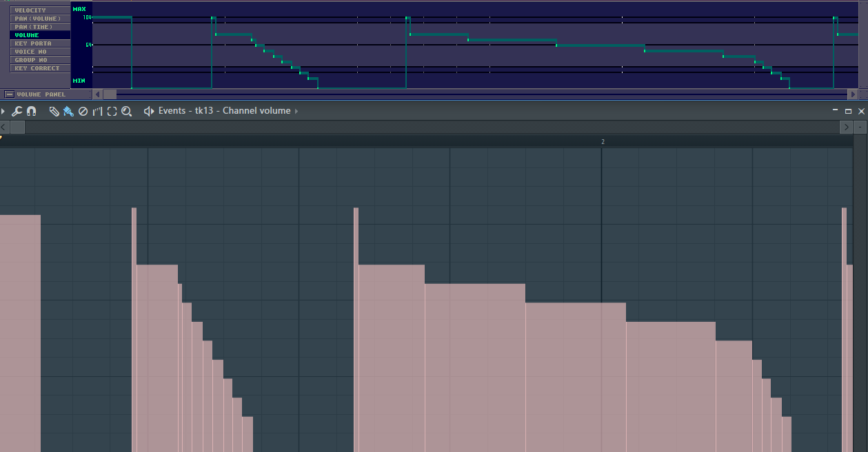Screen dimensions: 868x452
Task: Switch to the VELOCITY parameter
Action: pyautogui.click(x=40, y=10)
